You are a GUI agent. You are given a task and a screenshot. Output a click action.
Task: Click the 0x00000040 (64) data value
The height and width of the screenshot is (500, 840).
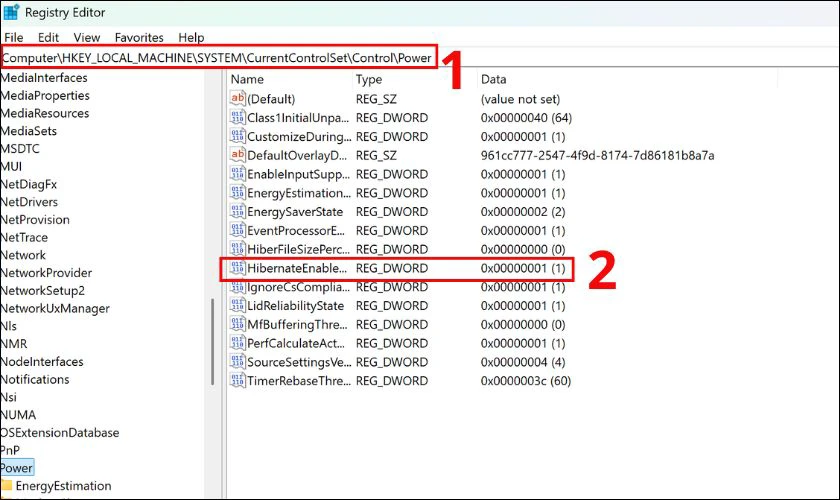point(526,117)
